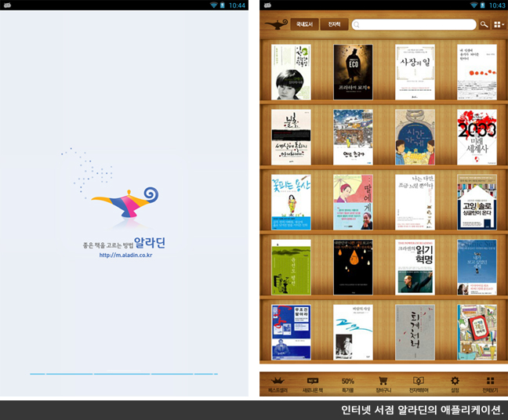Viewport: 508px width, 420px height.
Task: Open 설정 gear settings
Action: coord(455,385)
